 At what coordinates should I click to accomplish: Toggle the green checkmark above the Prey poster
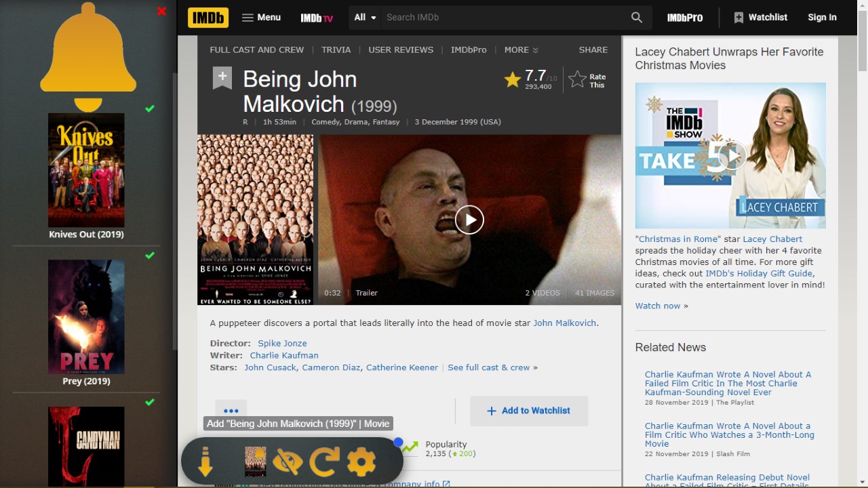pos(150,256)
